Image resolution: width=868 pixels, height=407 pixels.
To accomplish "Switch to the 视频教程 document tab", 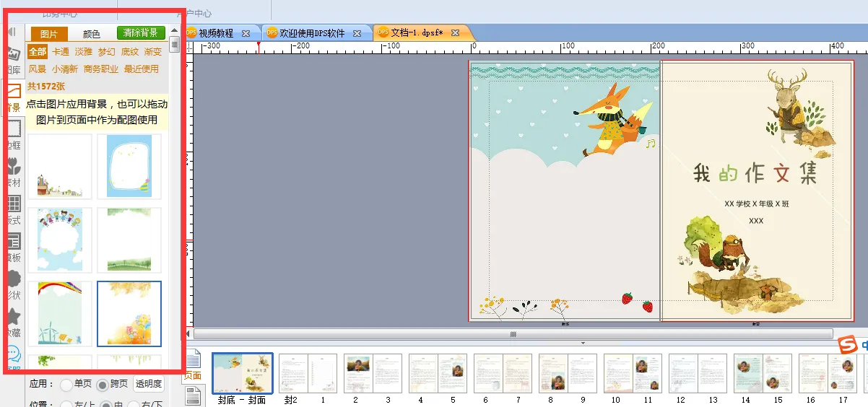I will pos(216,33).
